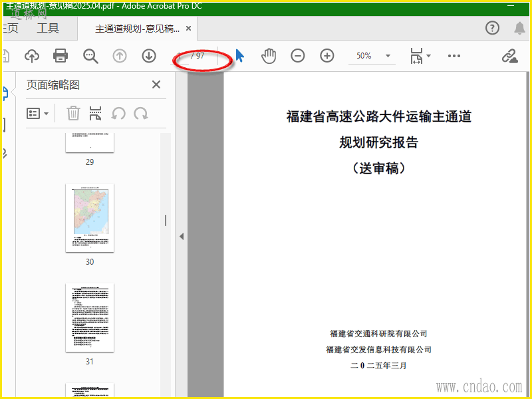Zoom in with the plus button
The height and width of the screenshot is (399, 532).
[x=327, y=56]
